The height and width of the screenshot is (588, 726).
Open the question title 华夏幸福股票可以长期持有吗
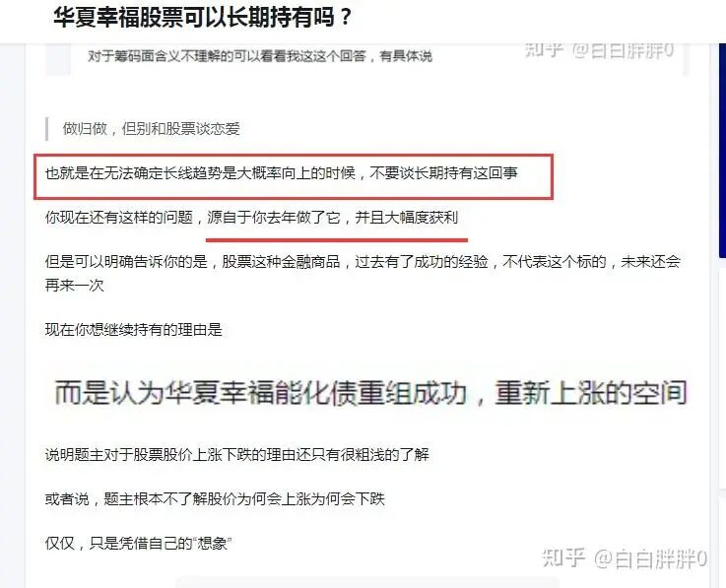coord(202,18)
